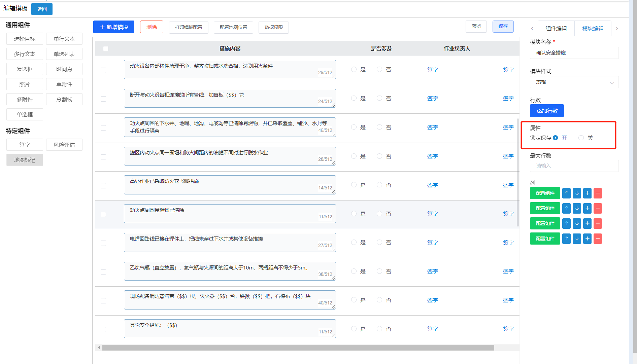637x364 pixels.
Task: Select 是 for 动火点周围易燃物已清除 row
Action: click(x=354, y=214)
